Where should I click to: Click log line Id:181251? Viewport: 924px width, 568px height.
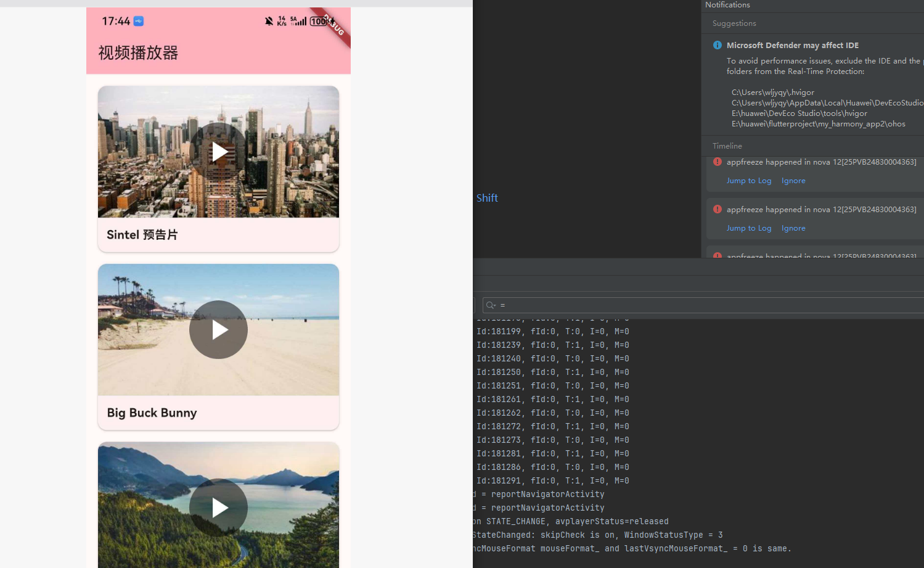[x=553, y=386]
